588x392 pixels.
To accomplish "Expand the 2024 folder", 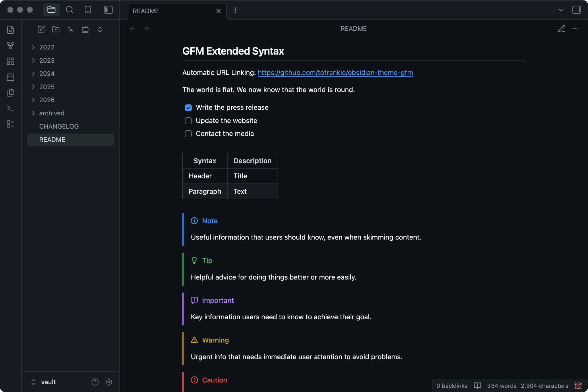I will tap(33, 74).
